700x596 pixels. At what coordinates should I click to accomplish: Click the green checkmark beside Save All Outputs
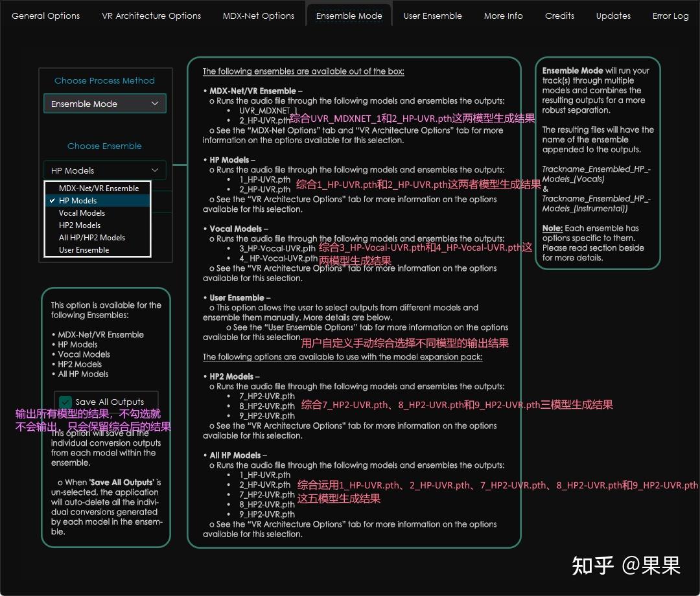pyautogui.click(x=65, y=402)
